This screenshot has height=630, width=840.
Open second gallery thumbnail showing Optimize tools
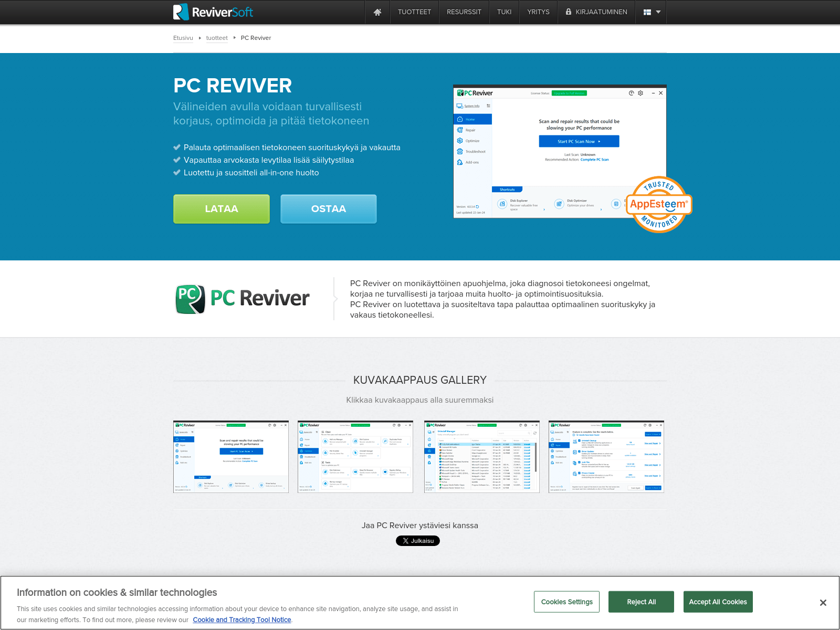click(x=355, y=457)
